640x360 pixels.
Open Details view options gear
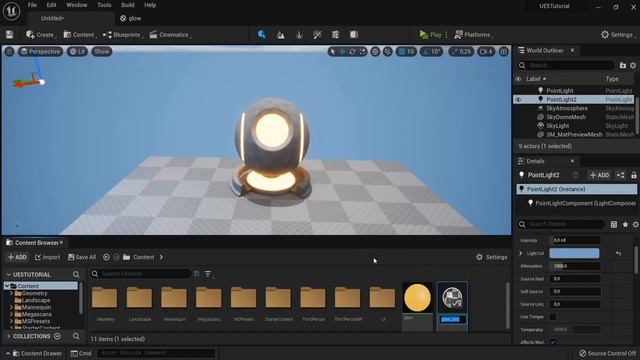pyautogui.click(x=636, y=224)
